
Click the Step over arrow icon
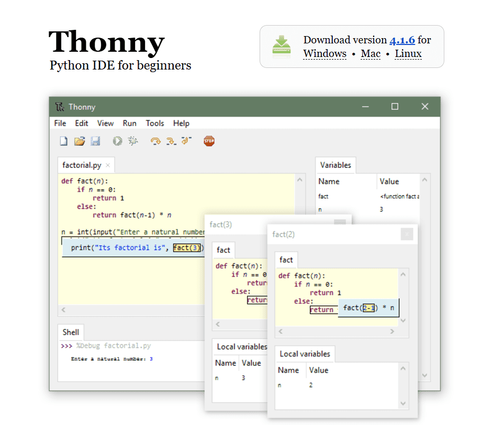pos(155,141)
